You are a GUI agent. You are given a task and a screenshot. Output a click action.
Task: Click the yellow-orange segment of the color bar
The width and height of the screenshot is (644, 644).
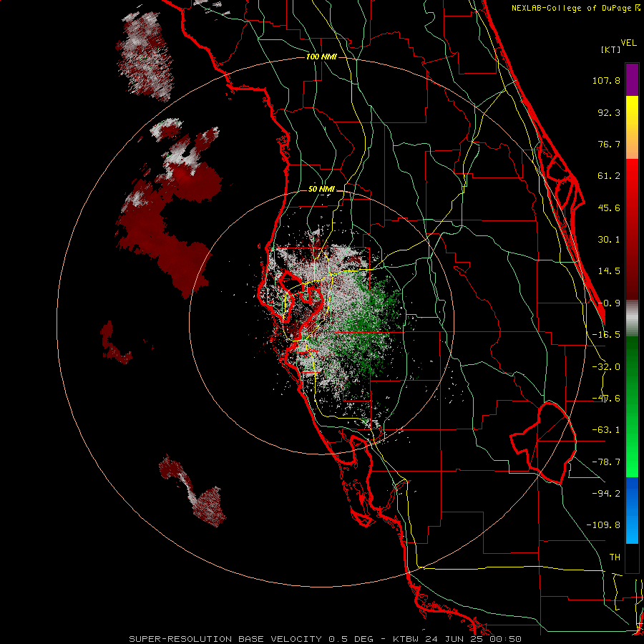632,127
